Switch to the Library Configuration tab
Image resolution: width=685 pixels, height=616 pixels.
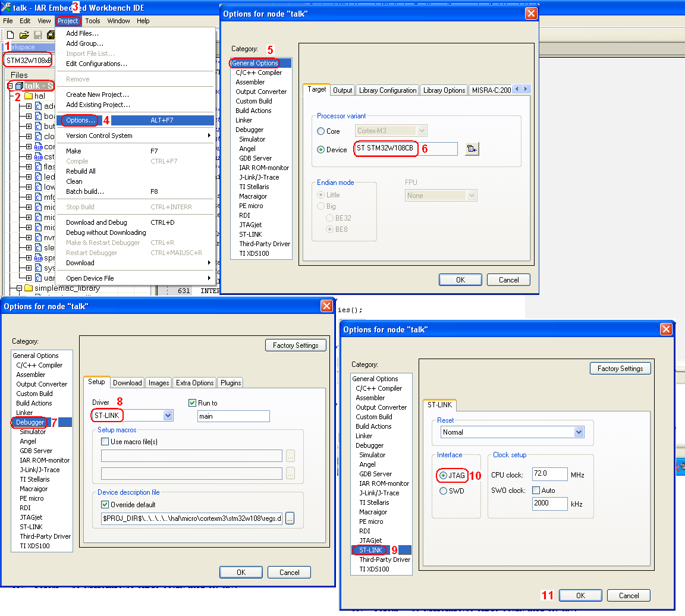[388, 90]
